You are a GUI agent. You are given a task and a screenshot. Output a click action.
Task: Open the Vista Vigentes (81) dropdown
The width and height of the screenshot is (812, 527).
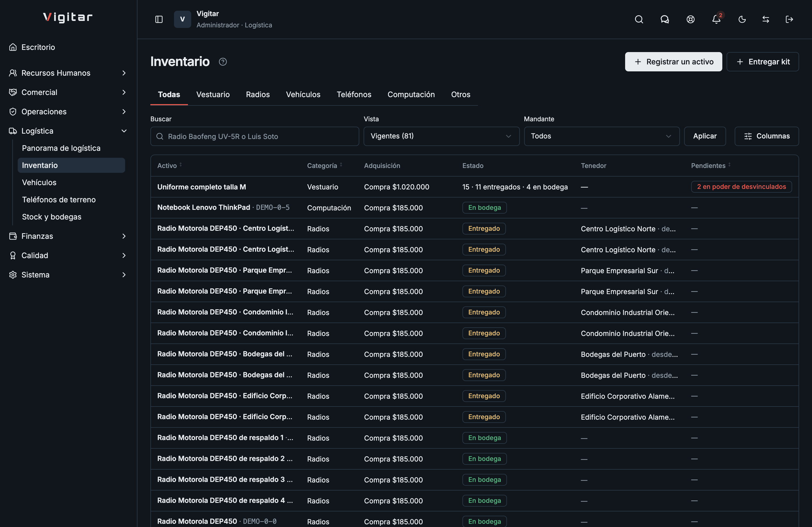tap(441, 136)
